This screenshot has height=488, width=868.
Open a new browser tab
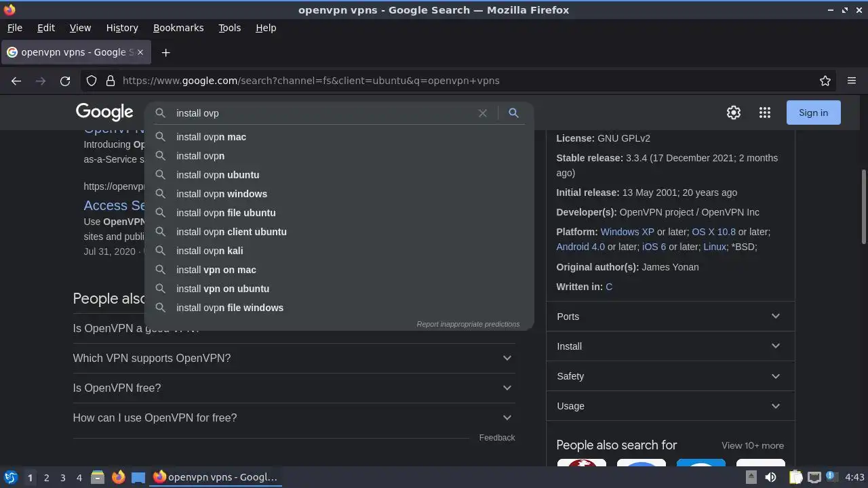[165, 52]
